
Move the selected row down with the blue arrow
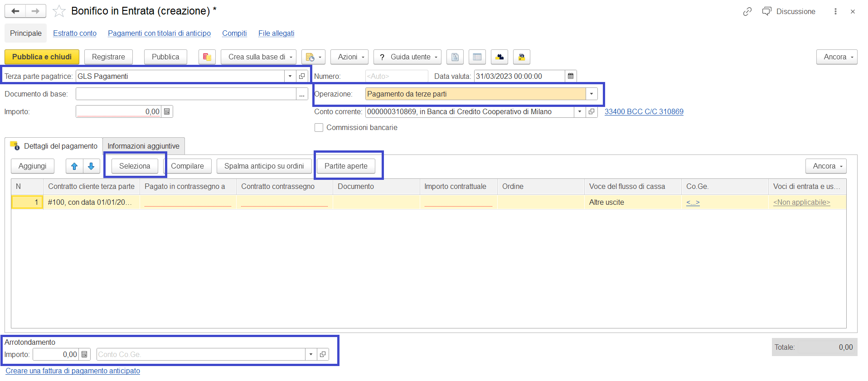(91, 166)
